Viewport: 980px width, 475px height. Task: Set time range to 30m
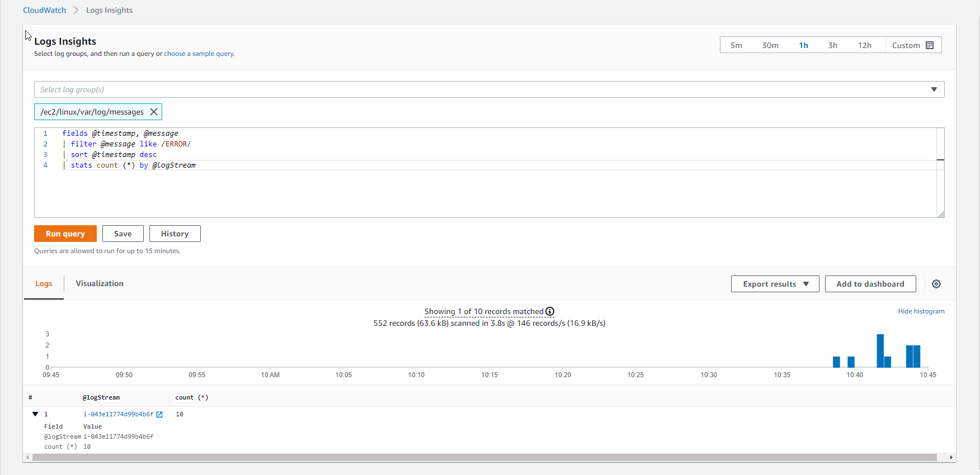770,45
